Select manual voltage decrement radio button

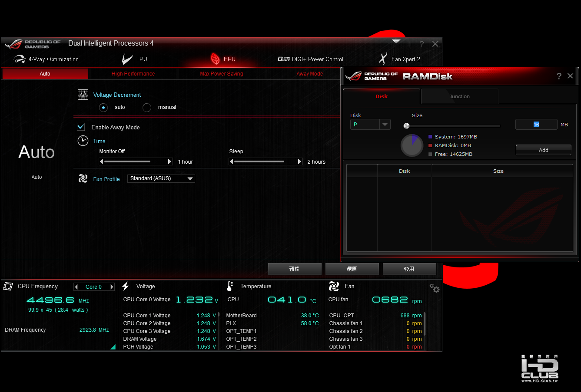[x=147, y=107]
